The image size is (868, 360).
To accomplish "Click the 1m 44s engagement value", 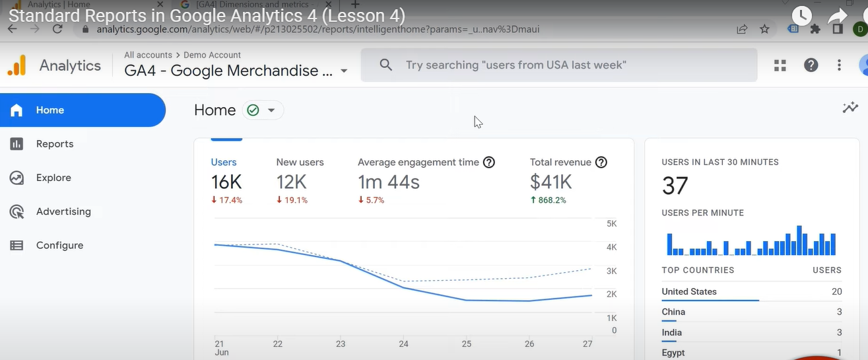I will [389, 182].
